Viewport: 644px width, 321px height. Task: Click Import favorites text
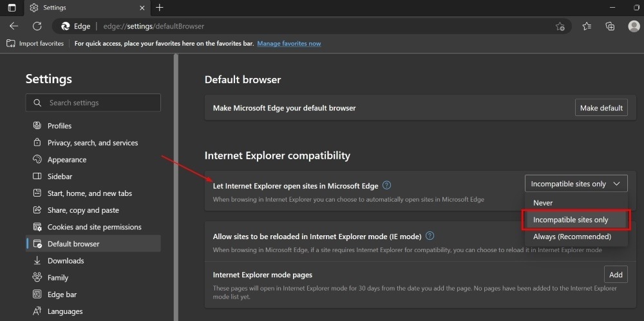coord(41,44)
